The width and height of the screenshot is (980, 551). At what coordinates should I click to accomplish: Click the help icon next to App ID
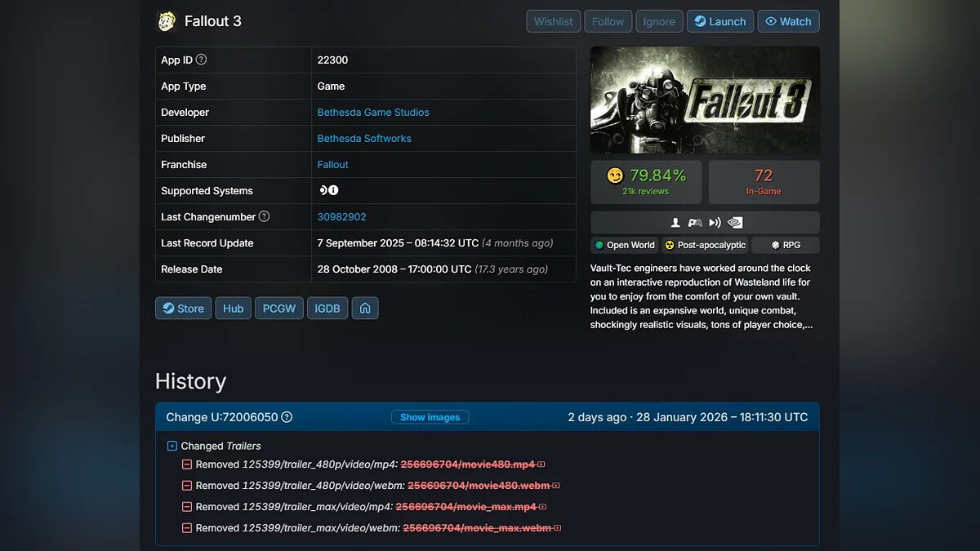click(202, 60)
